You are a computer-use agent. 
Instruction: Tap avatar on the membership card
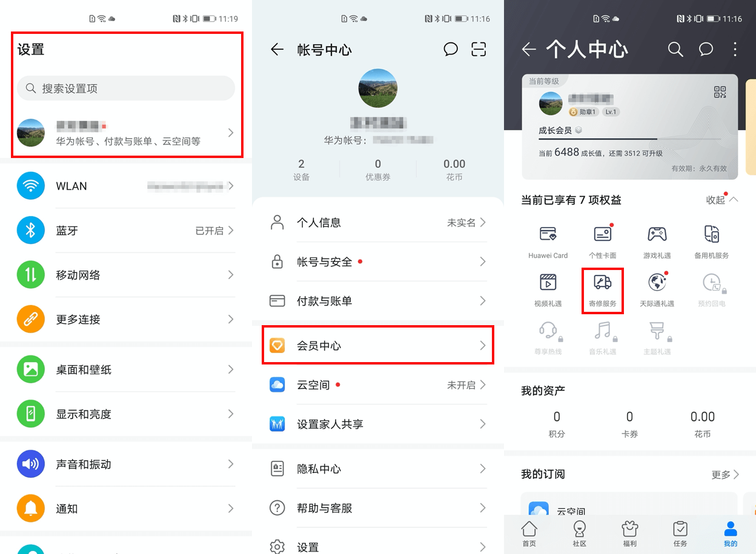551,104
